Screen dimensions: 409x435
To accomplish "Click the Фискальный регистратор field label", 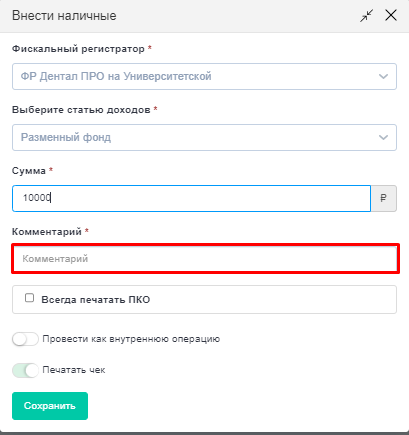I will pyautogui.click(x=78, y=49).
